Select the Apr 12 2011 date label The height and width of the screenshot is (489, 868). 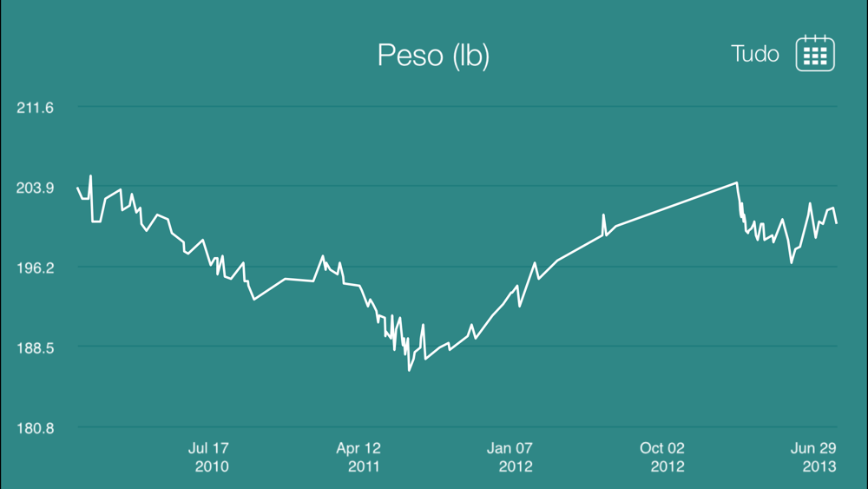click(x=358, y=458)
